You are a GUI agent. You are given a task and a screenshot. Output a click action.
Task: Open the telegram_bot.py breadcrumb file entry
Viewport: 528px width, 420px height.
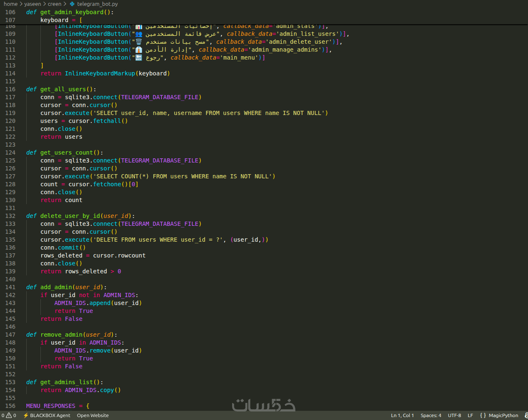pyautogui.click(x=94, y=4)
